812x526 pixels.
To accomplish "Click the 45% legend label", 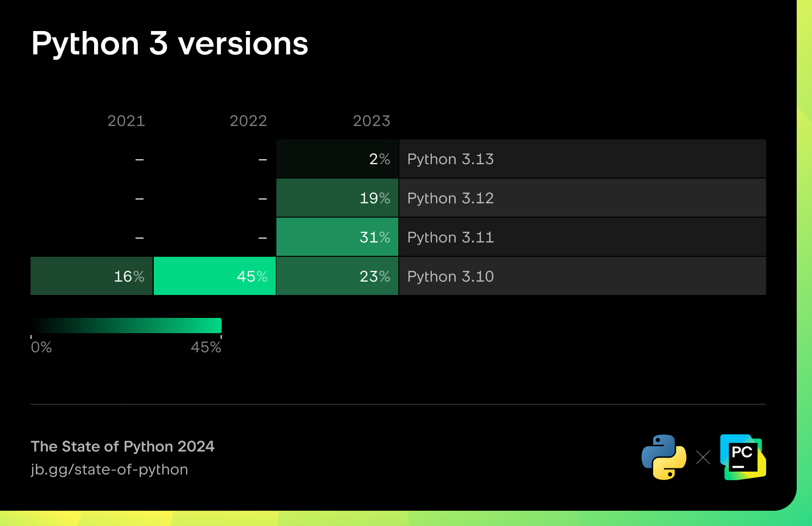I will pos(206,347).
